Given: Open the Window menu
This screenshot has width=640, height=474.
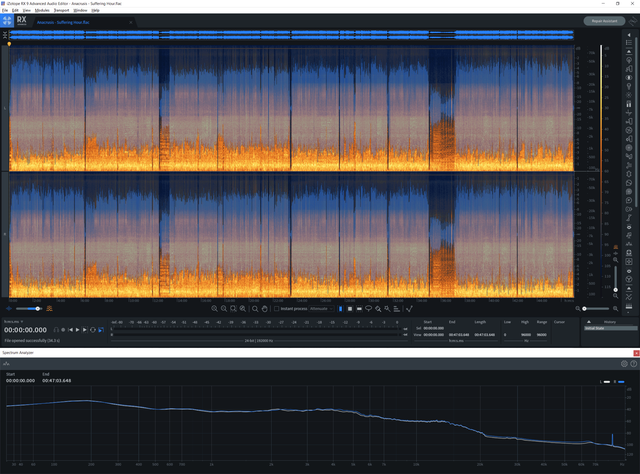Looking at the screenshot, I should coord(80,10).
